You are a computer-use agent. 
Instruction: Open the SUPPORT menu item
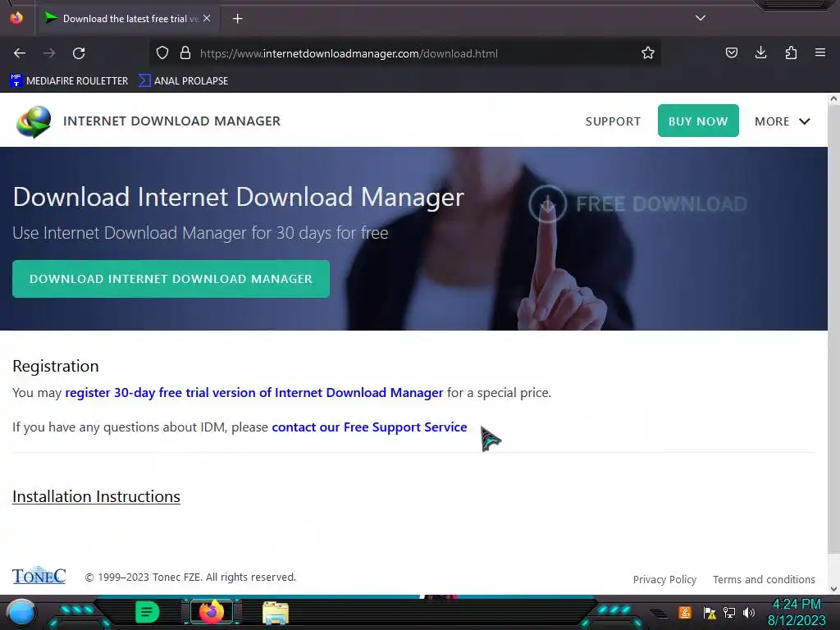click(x=613, y=121)
